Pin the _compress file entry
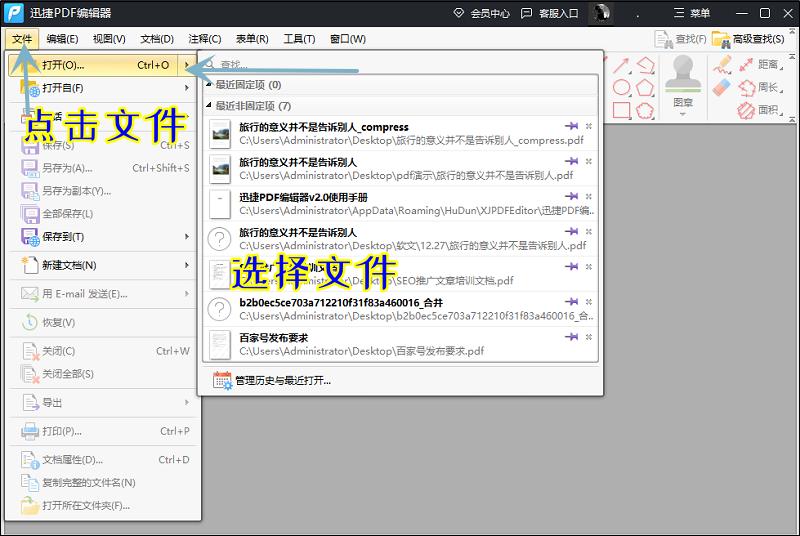Viewport: 800px width, 536px height. [x=572, y=126]
